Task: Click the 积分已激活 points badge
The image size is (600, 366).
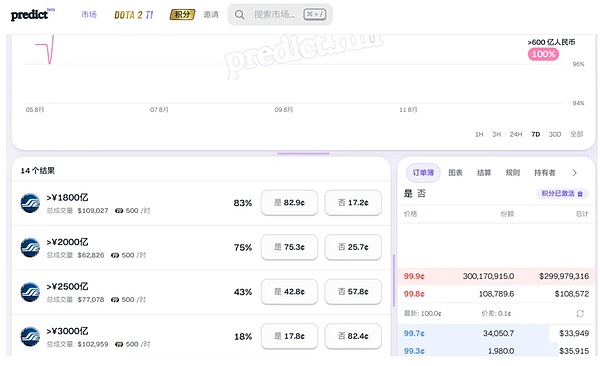Action: coord(562,194)
